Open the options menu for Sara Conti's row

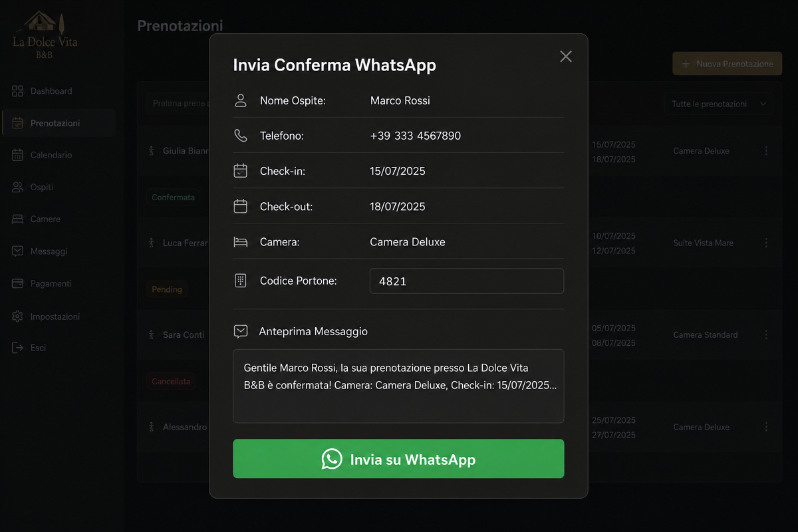point(766,334)
